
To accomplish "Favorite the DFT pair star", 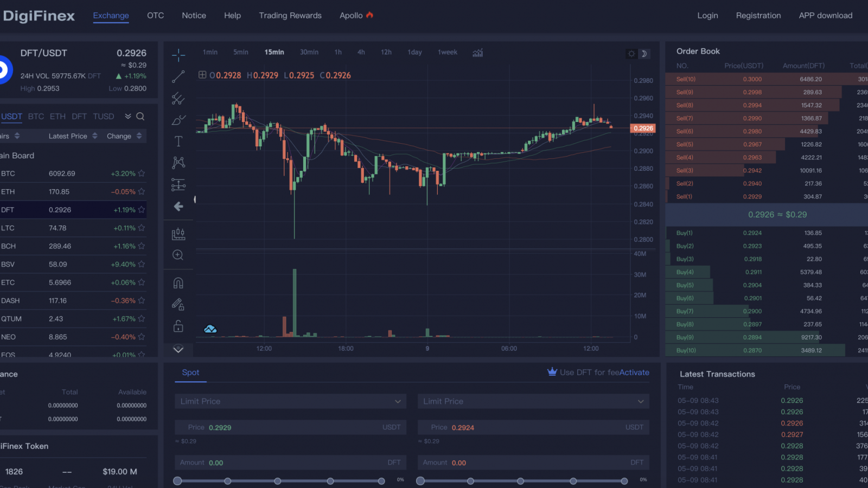I will pos(142,209).
